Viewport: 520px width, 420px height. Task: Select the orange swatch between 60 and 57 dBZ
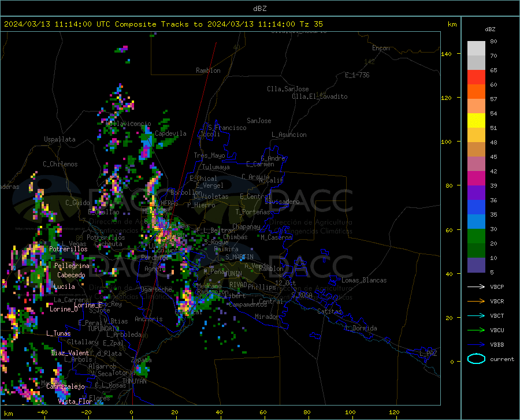476,92
